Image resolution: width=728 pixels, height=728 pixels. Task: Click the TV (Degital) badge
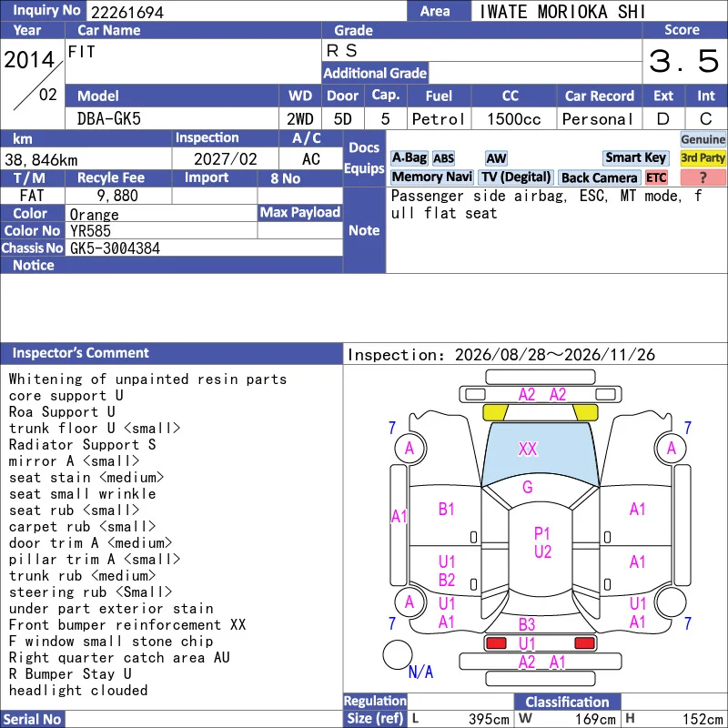pyautogui.click(x=516, y=177)
